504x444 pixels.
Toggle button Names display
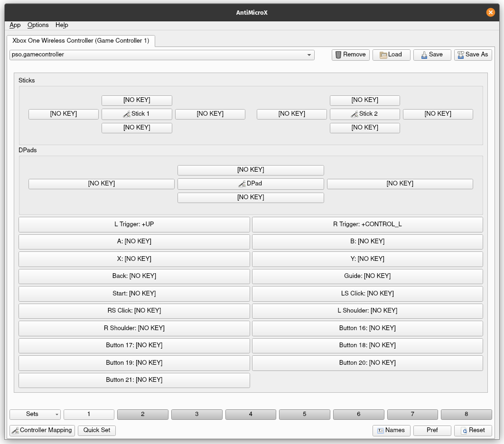[391, 431]
